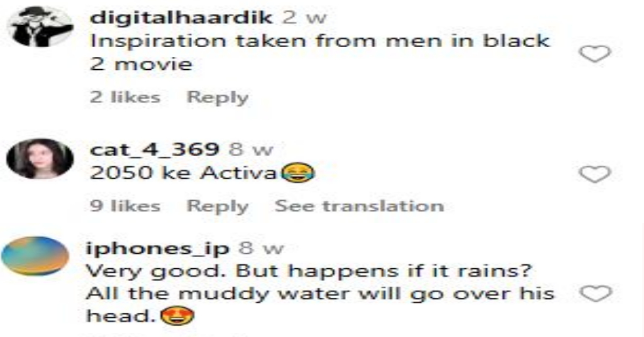Open digitalhaardik's profile picture
Screen dimensions: 644x337
pyautogui.click(x=40, y=27)
